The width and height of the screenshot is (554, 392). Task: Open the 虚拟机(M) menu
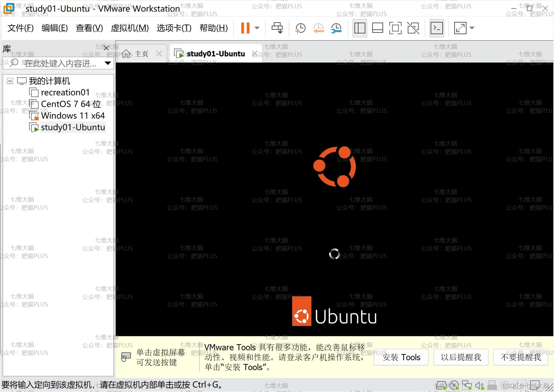click(x=130, y=28)
